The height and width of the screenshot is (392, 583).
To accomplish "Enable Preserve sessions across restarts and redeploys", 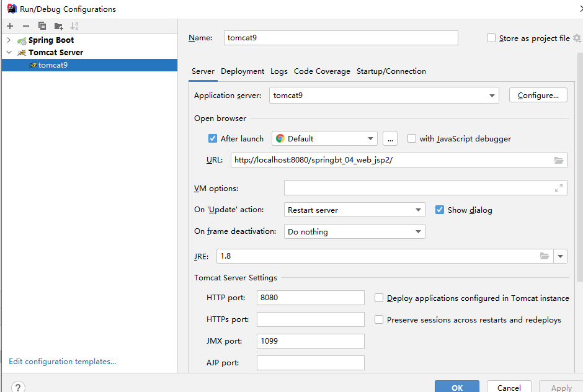I will pos(378,319).
